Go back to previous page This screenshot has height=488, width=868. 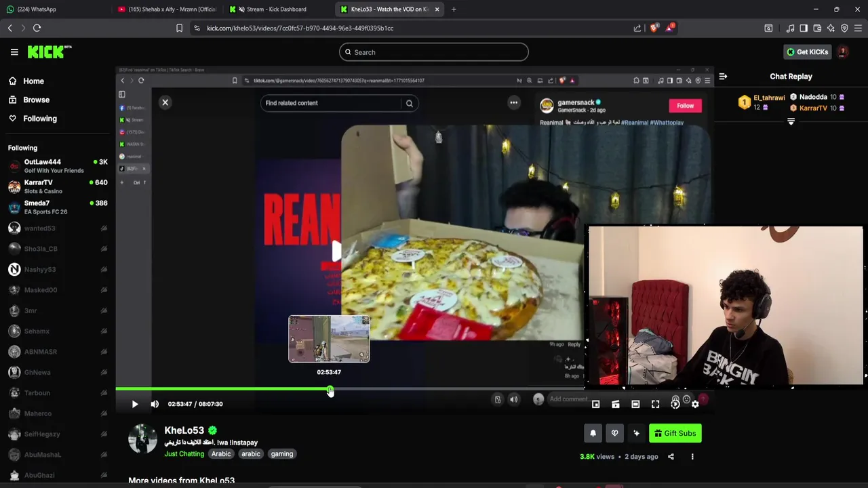click(x=10, y=28)
